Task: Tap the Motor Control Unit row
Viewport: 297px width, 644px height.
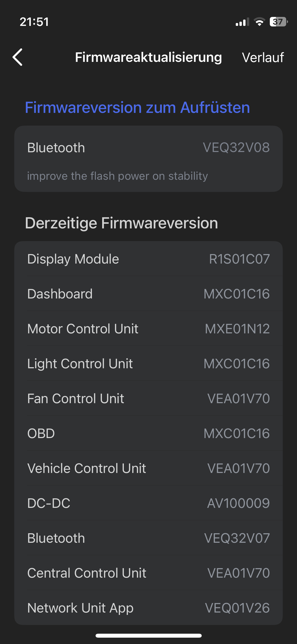Action: point(148,329)
